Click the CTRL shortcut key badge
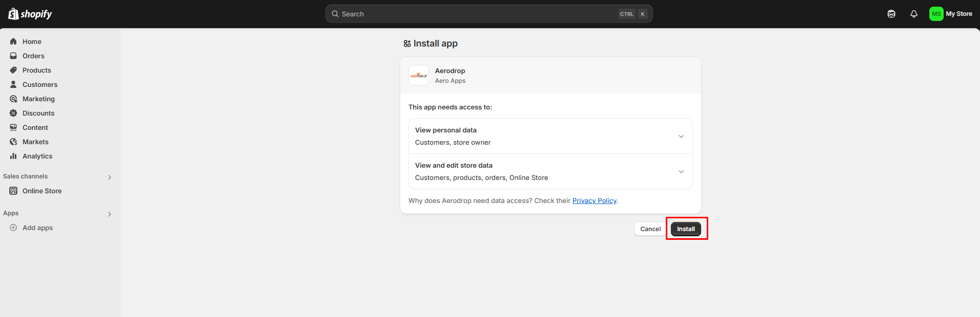The image size is (980, 317). click(x=626, y=14)
